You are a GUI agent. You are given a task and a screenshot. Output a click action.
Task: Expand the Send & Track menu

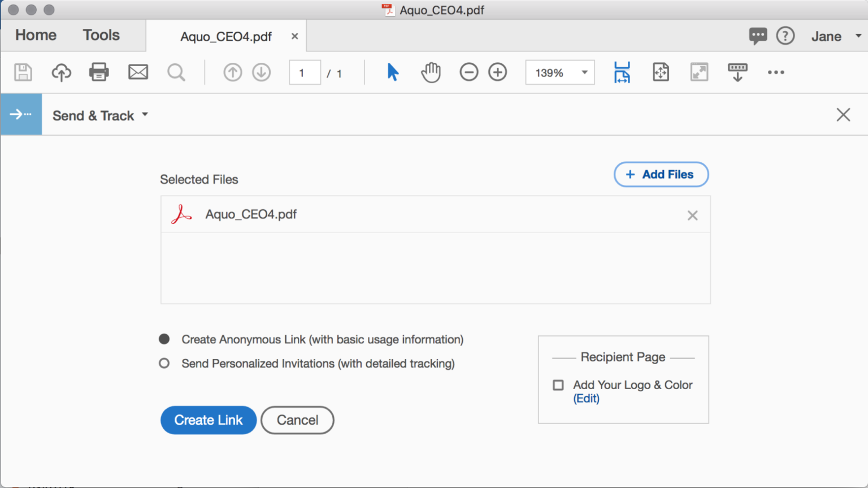(145, 115)
